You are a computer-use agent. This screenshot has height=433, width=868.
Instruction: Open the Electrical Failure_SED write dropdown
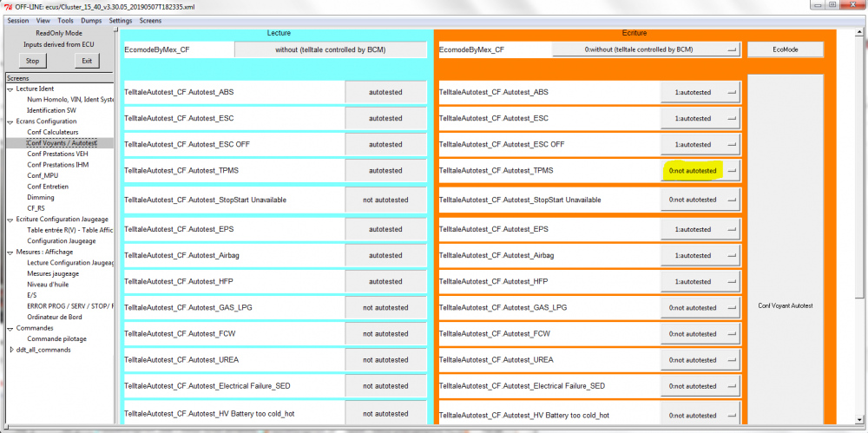click(x=700, y=386)
